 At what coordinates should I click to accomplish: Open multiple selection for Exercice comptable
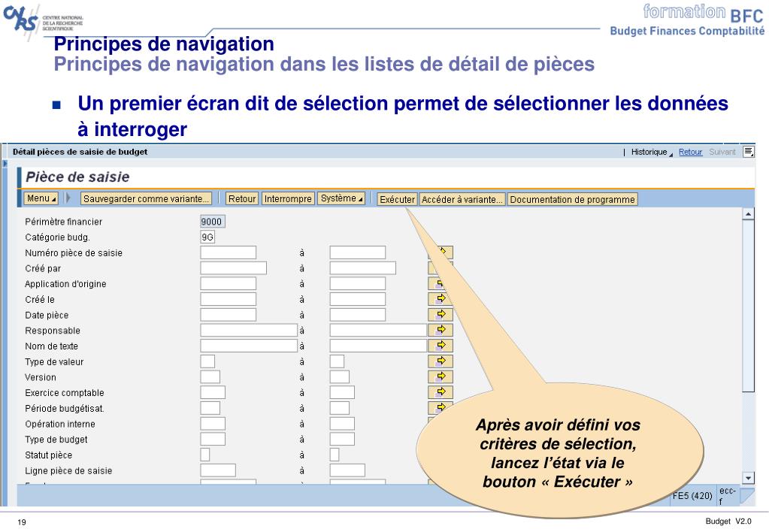[x=441, y=392]
